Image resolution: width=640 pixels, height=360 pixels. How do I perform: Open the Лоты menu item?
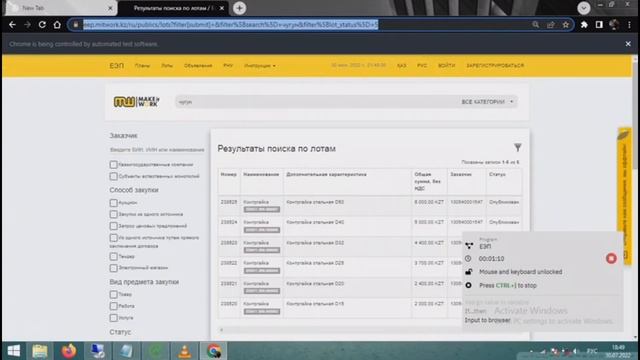pyautogui.click(x=167, y=66)
